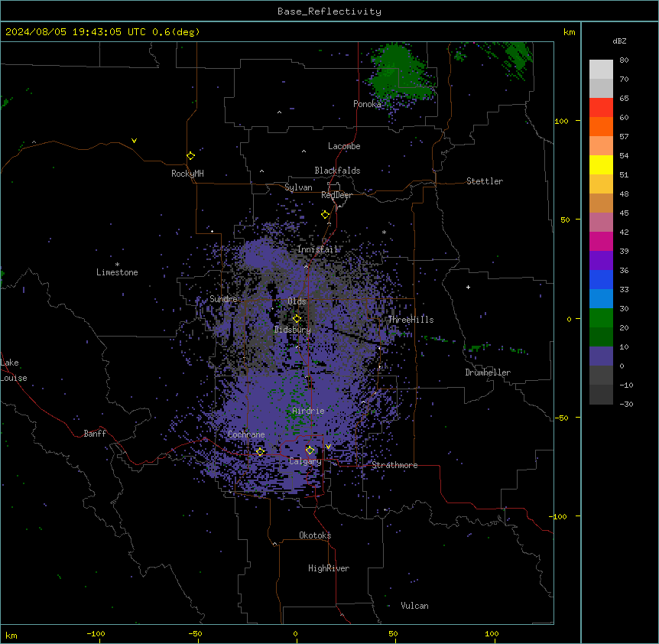
Task: Click the Vulcan city label
Action: [415, 606]
